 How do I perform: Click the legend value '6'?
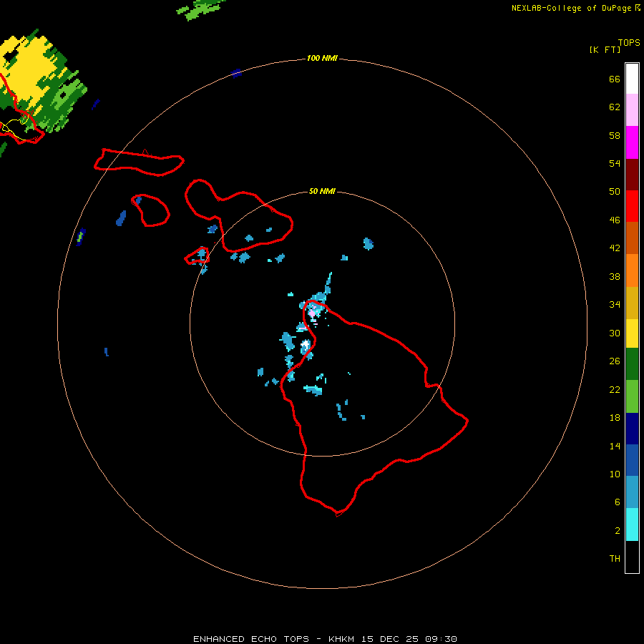[x=617, y=502]
